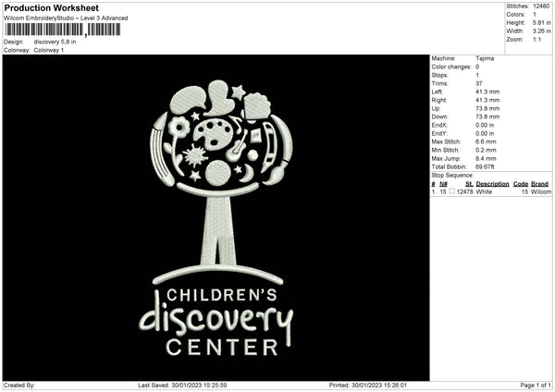
Task: Click the 'Created By:' footer label
Action: point(19,386)
